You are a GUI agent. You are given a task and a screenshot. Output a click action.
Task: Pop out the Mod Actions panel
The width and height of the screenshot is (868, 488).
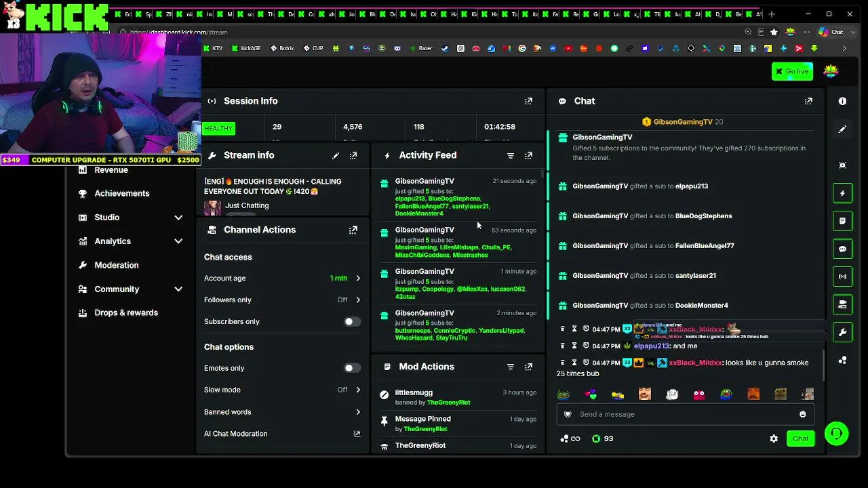pyautogui.click(x=528, y=367)
